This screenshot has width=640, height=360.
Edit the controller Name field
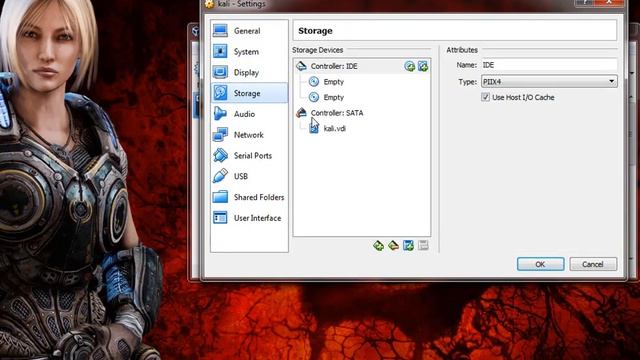click(x=549, y=65)
